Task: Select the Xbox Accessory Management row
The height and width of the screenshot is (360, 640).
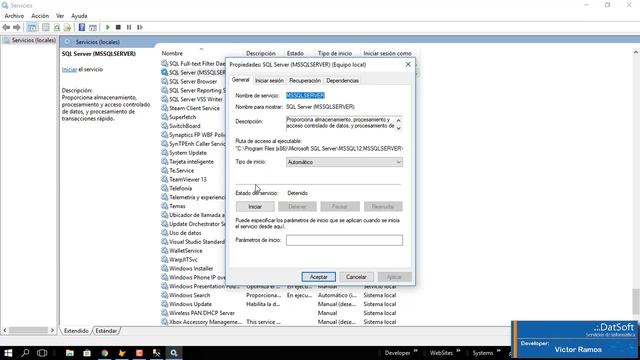Action: point(205,322)
